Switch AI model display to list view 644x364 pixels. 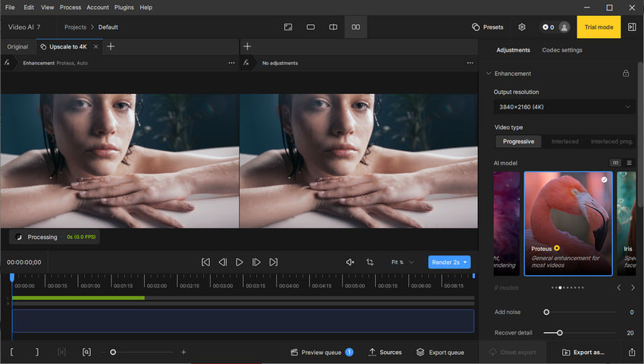point(629,163)
